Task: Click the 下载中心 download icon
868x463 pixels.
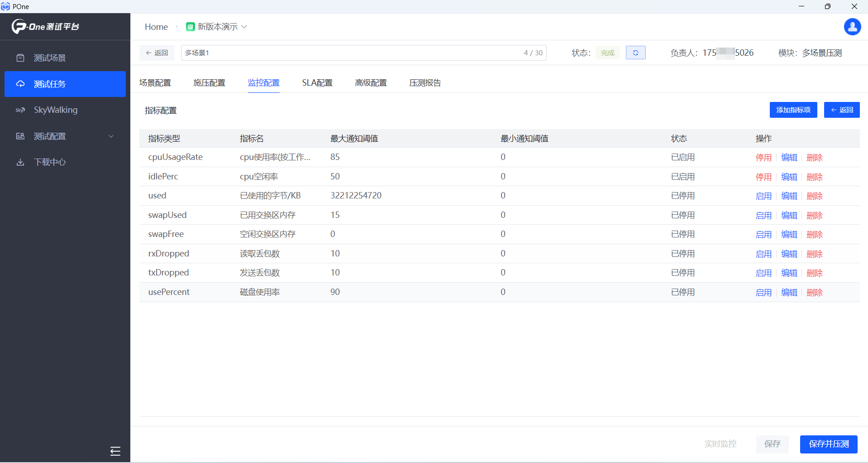Action: 20,162
